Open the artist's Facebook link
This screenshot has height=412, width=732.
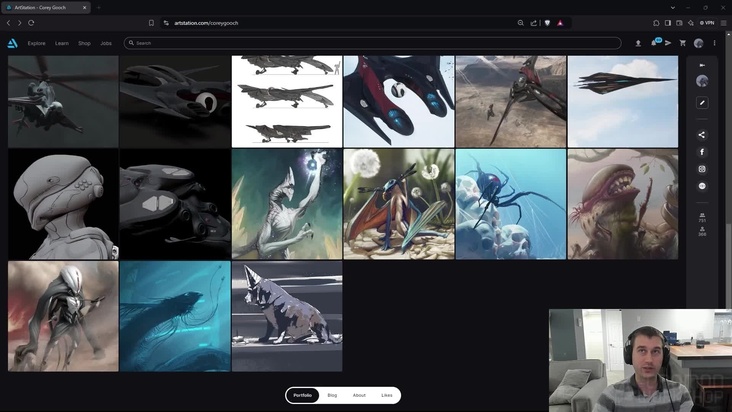click(702, 152)
